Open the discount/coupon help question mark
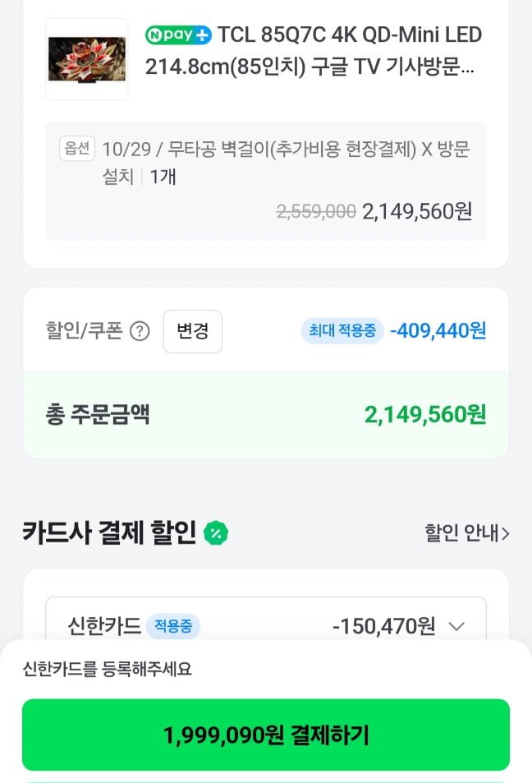Image resolution: width=532 pixels, height=783 pixels. coord(140,331)
